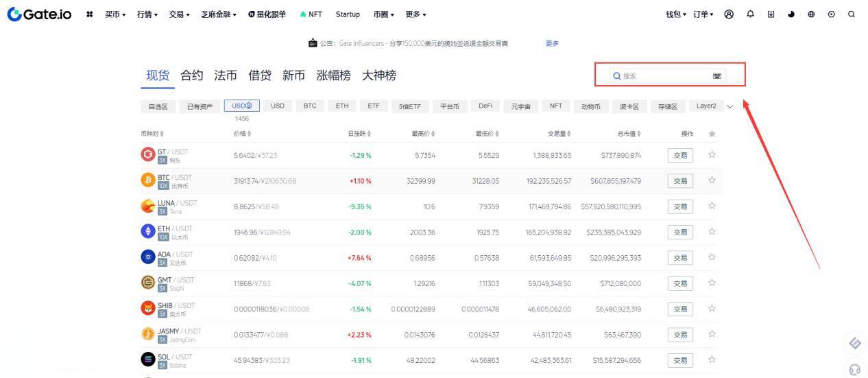Image resolution: width=868 pixels, height=378 pixels.
Task: Open the language globe icon
Action: click(x=811, y=14)
